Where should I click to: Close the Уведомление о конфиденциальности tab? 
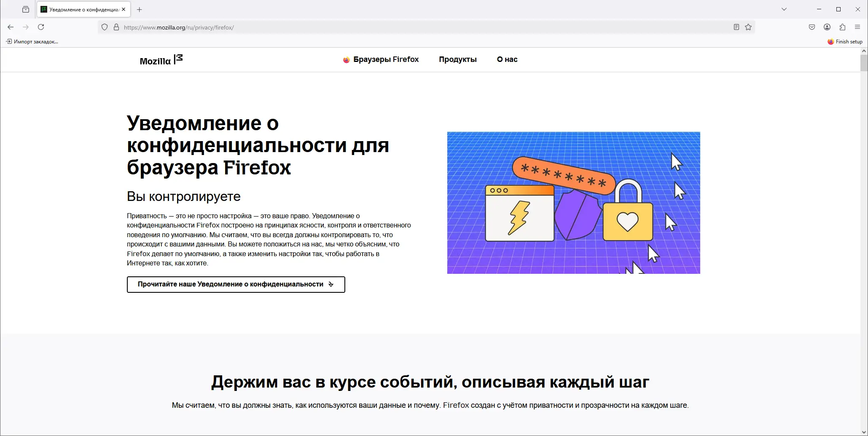coord(124,9)
